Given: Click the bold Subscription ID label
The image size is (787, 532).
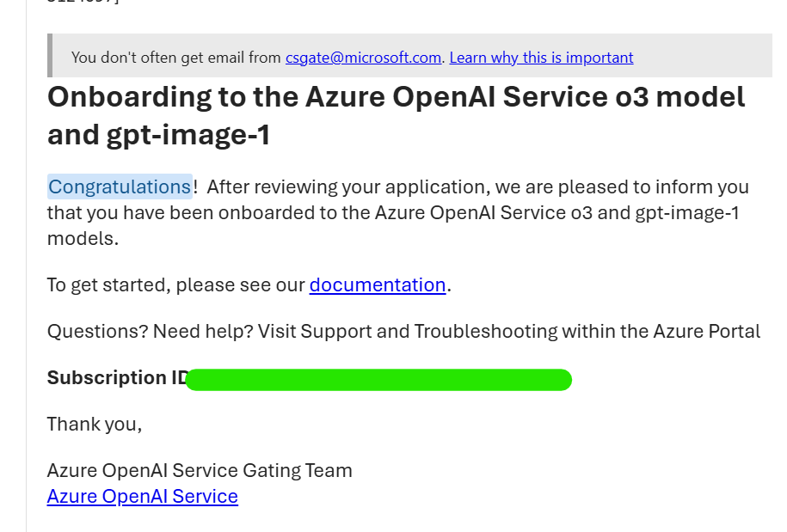Looking at the screenshot, I should coord(117,377).
